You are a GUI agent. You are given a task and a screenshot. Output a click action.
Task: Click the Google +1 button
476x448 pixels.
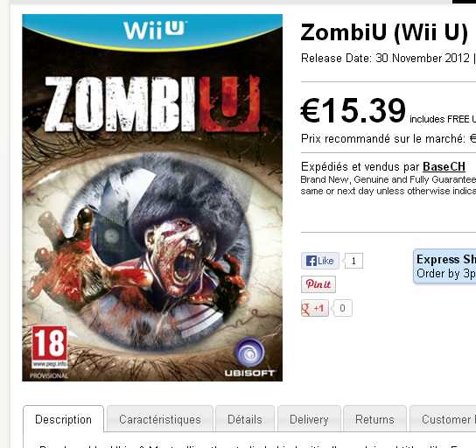tap(315, 308)
